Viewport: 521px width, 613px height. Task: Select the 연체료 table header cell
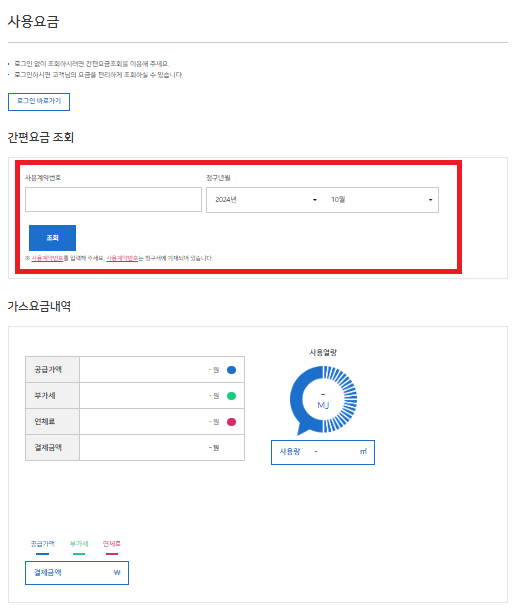tap(52, 421)
